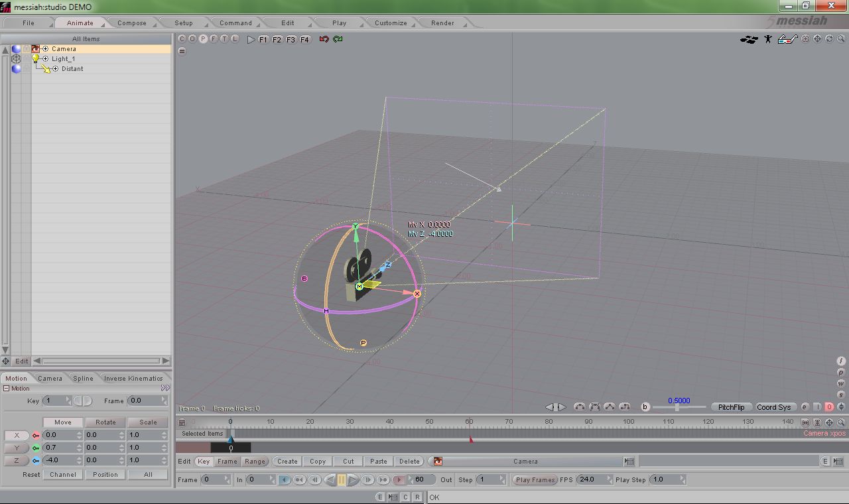Image resolution: width=849 pixels, height=504 pixels.
Task: Click the red 0 button near Coord Sys
Action: (x=829, y=407)
